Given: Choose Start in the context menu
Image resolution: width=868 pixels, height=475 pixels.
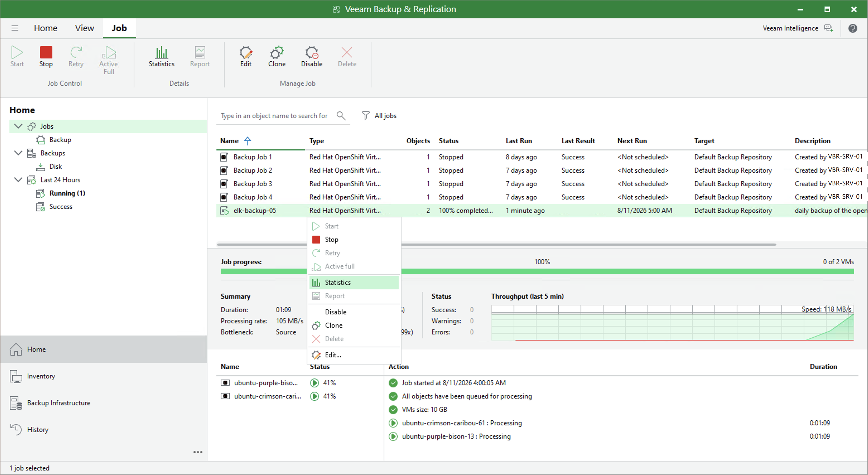Looking at the screenshot, I should click(354, 226).
